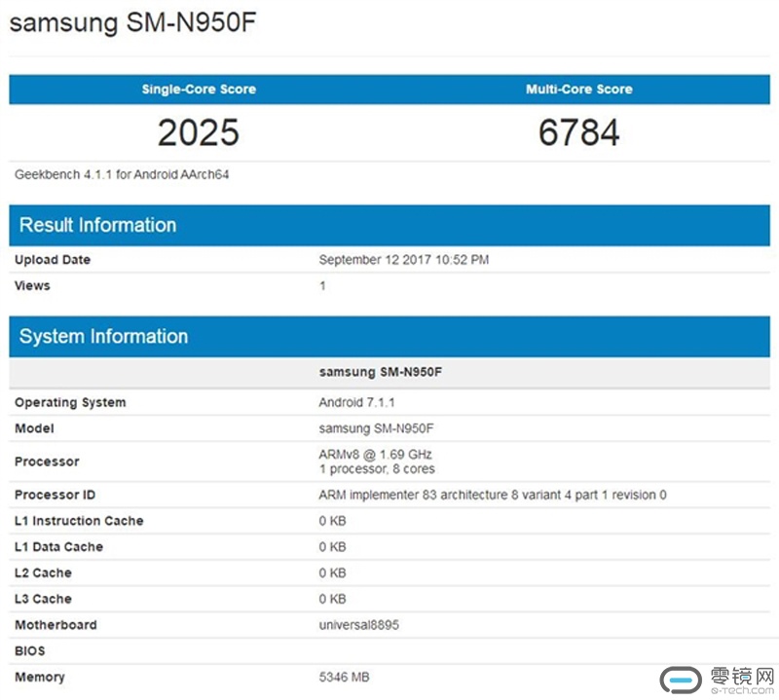
Task: Click the bold samsung SM-N950F column header
Action: [381, 372]
